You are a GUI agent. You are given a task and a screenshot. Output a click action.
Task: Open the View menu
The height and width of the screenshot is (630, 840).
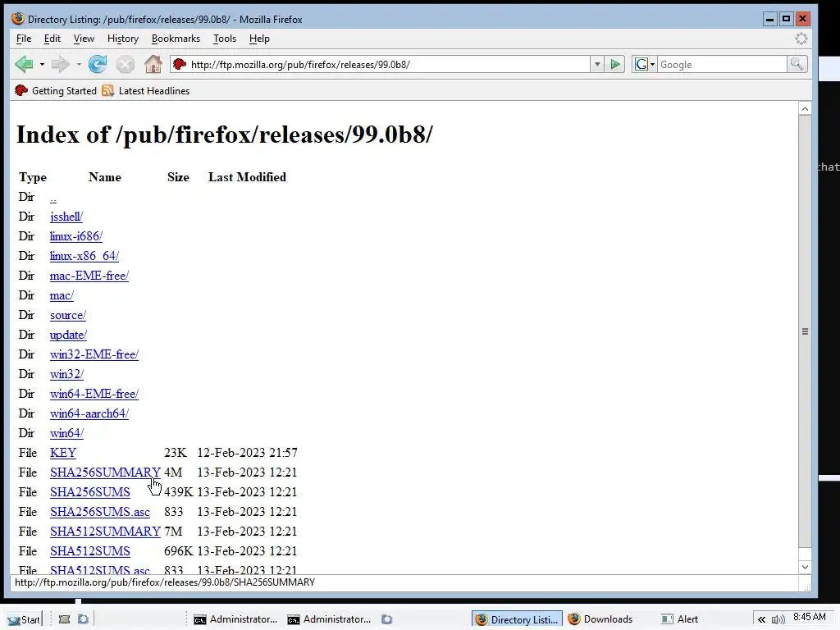point(84,39)
